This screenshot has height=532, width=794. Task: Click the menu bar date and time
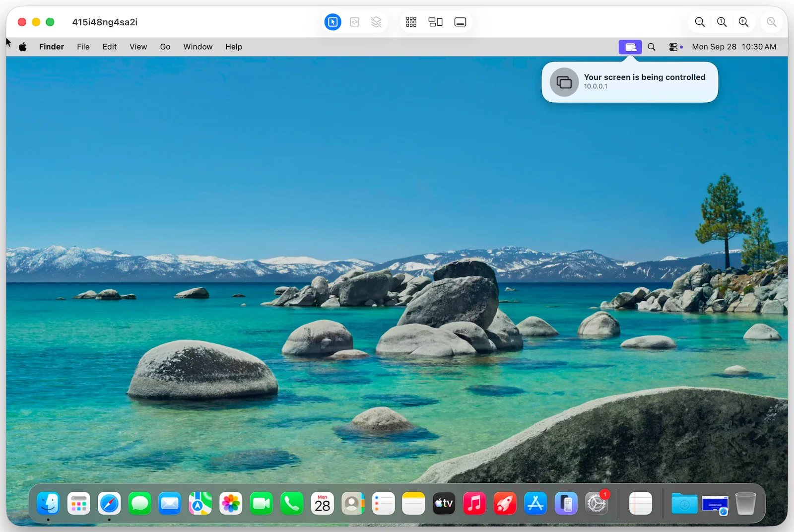point(734,47)
